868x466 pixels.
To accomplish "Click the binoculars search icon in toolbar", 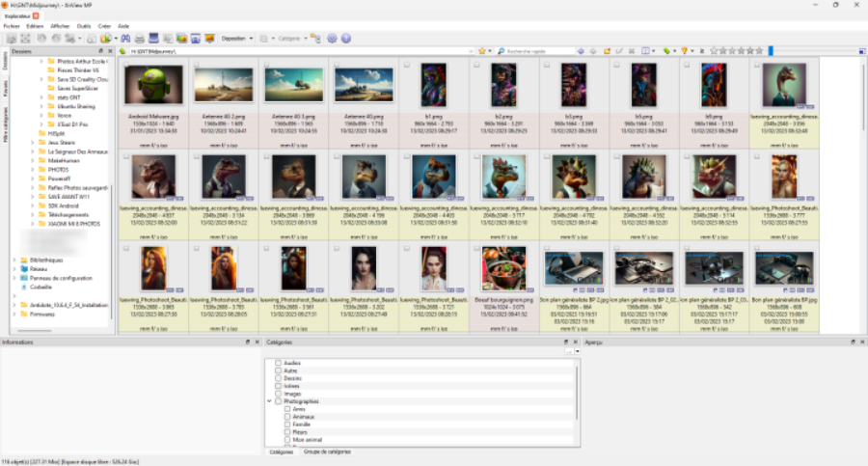I will pyautogui.click(x=125, y=39).
